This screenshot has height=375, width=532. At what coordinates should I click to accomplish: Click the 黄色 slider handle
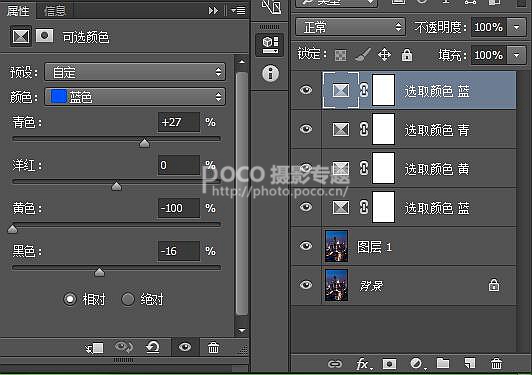click(13, 229)
